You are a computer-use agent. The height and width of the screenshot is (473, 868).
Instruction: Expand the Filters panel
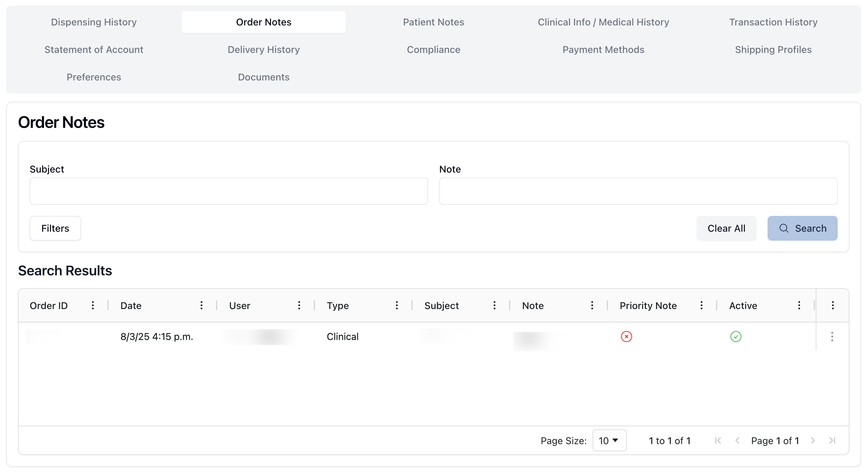pos(55,228)
